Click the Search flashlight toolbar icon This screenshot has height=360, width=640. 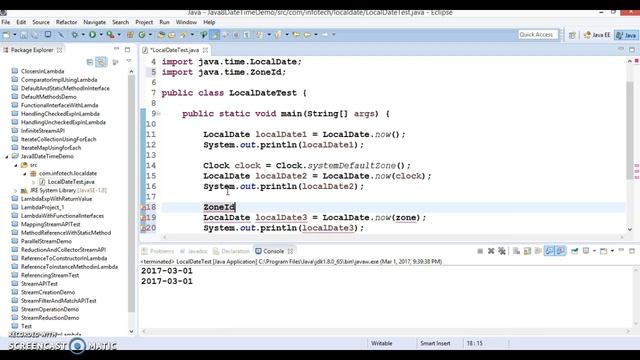point(184,35)
